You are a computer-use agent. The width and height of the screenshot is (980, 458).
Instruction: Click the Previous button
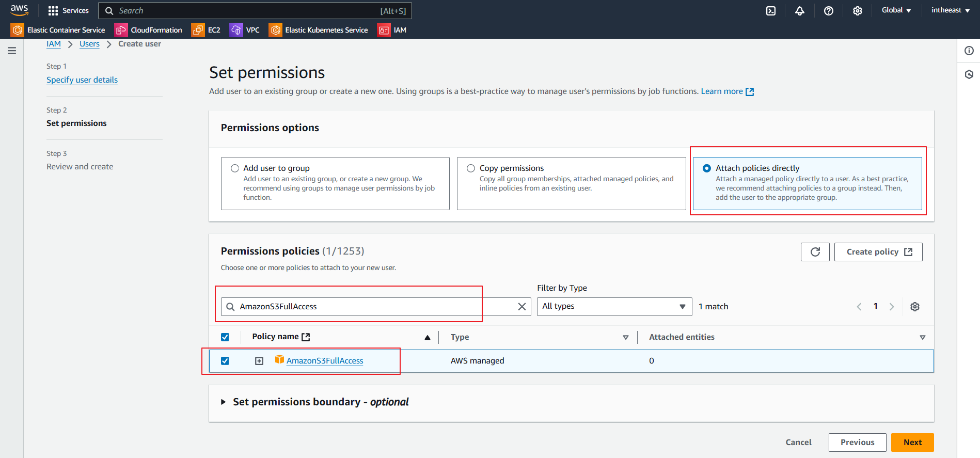857,443
